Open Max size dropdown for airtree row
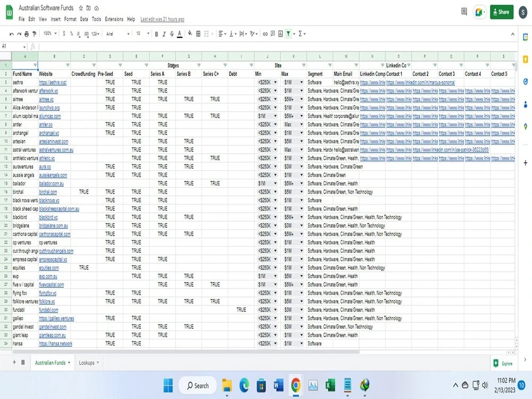 click(x=301, y=99)
